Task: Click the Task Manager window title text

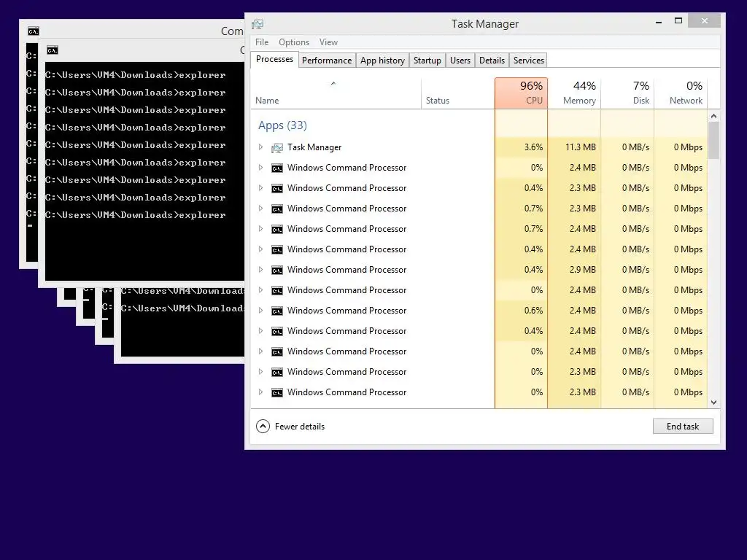Action: pyautogui.click(x=485, y=24)
